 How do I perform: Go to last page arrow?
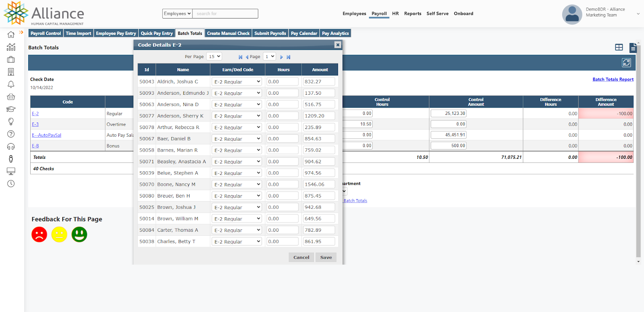(x=288, y=57)
